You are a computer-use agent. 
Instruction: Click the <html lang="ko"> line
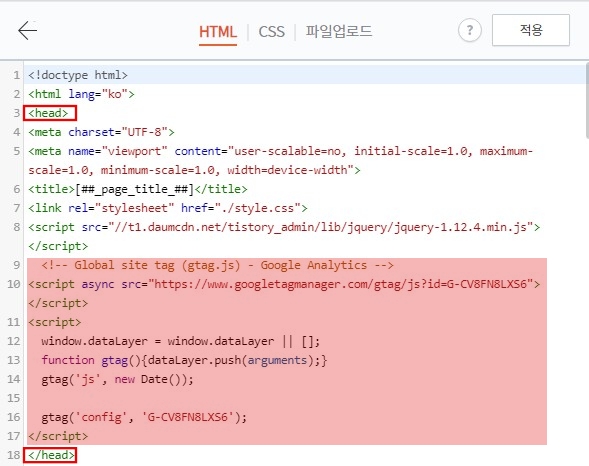(81, 94)
